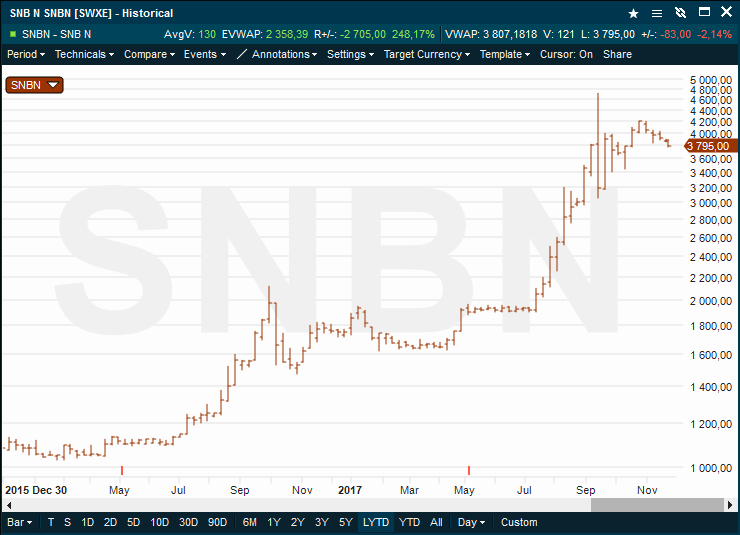740x535 pixels.
Task: Select the 10D range
Action: point(160,522)
